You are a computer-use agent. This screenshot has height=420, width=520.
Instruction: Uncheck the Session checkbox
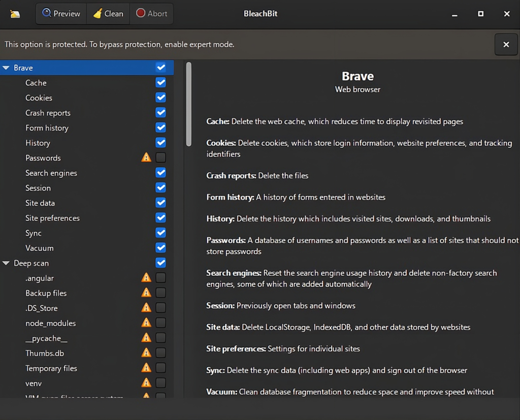pyautogui.click(x=161, y=187)
